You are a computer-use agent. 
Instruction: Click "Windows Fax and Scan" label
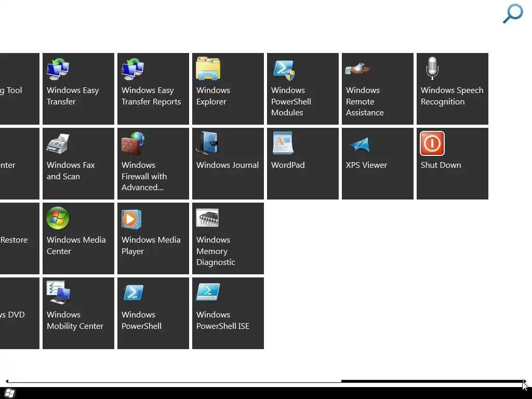click(x=71, y=170)
